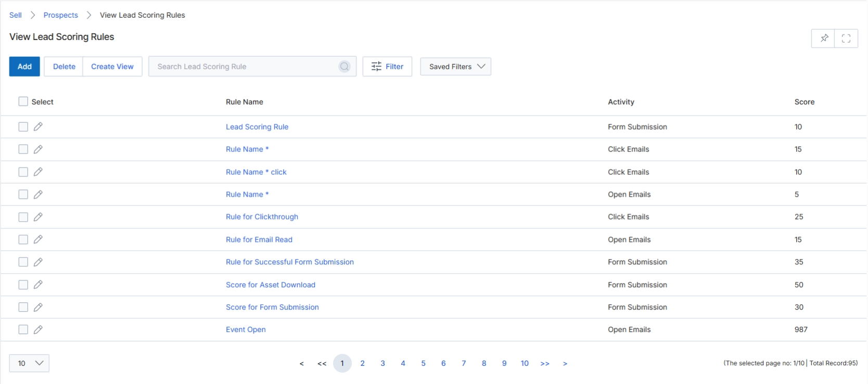Image resolution: width=868 pixels, height=384 pixels.
Task: Edit the Score for Form Submission row
Action: 38,307
